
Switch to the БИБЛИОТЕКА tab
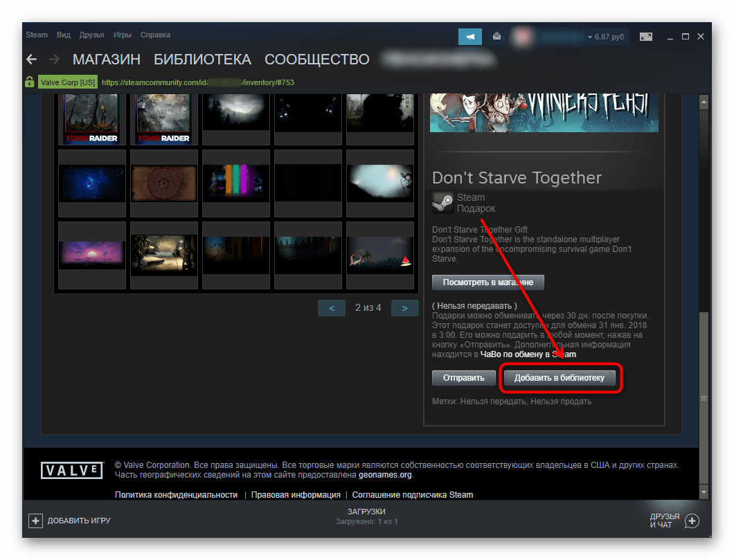[x=202, y=60]
